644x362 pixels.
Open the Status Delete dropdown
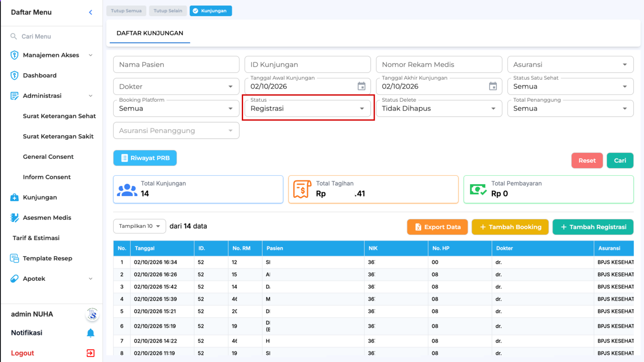pos(439,109)
